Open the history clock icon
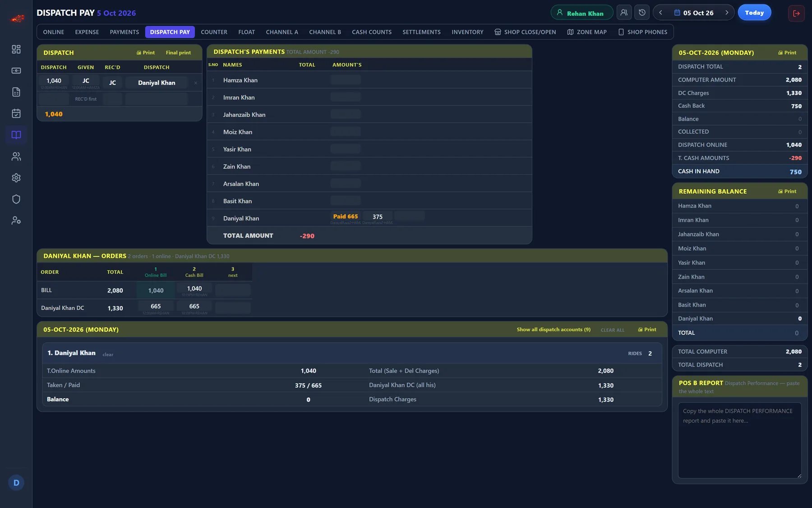Viewport: 812px width, 508px height. tap(642, 13)
